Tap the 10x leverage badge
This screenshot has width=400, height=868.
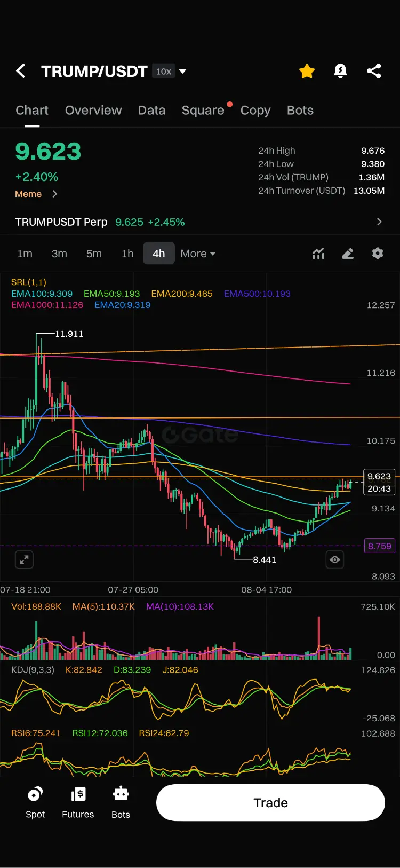[x=164, y=71]
